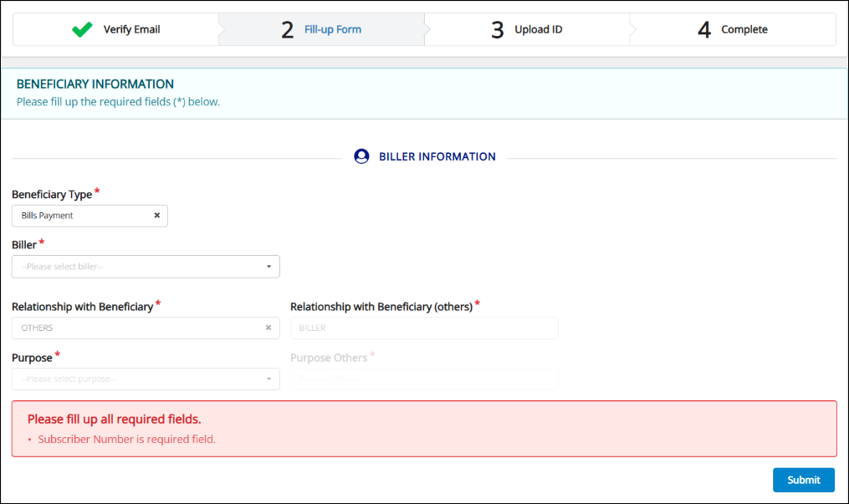849x504 pixels.
Task: Click the Relationship with Beneficiary (others) text field
Action: click(x=424, y=328)
